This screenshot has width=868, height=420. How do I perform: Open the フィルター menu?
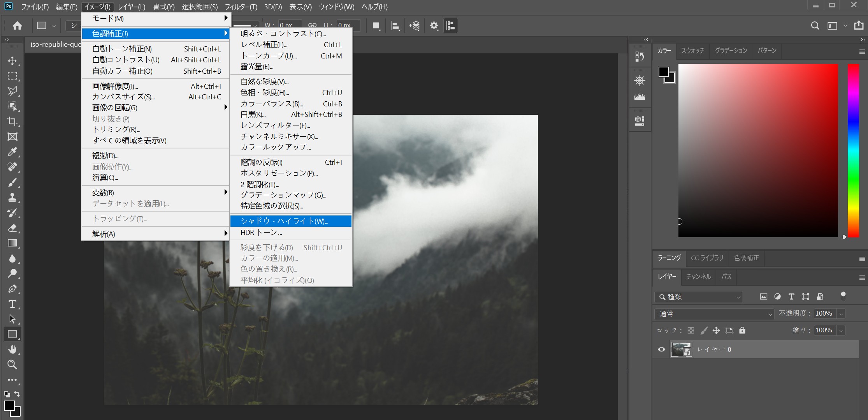[x=241, y=7]
